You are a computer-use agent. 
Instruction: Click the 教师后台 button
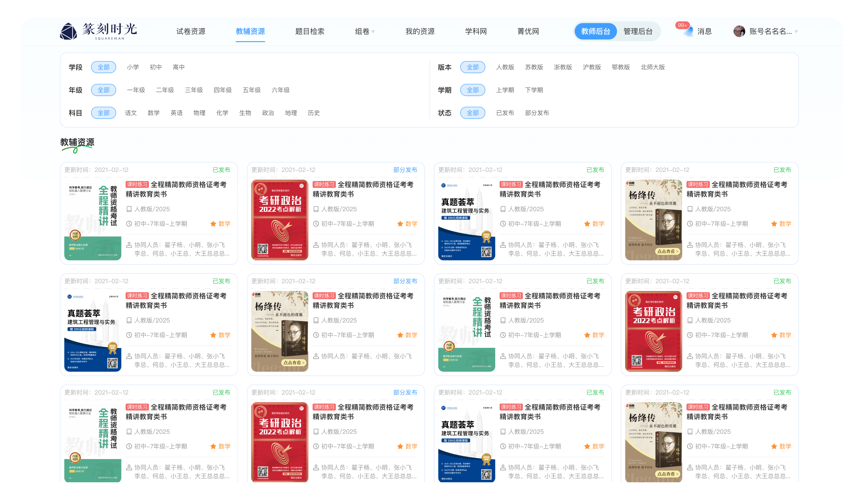point(596,31)
